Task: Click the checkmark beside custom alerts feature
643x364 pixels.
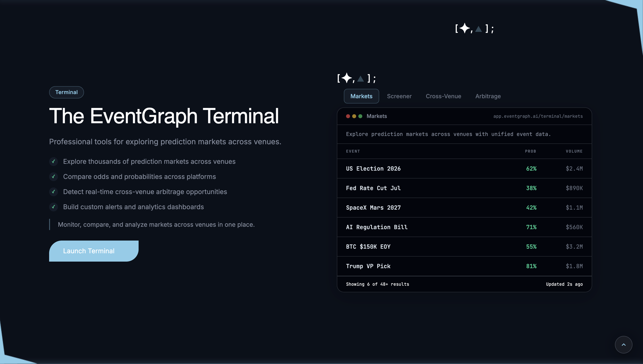Action: pos(54,207)
